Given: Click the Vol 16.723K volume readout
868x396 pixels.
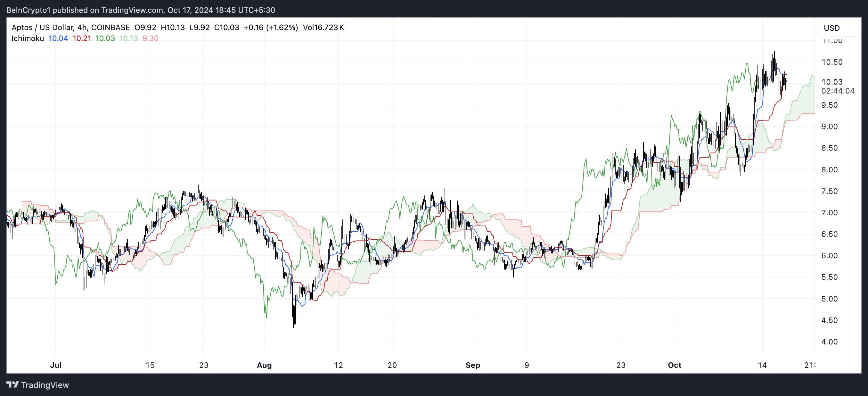Looking at the screenshot, I should tap(323, 27).
